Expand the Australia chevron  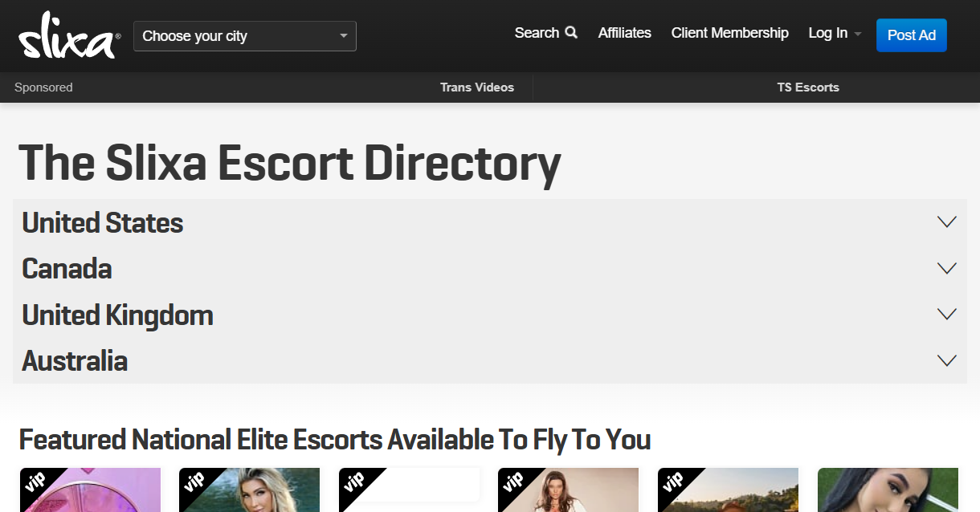[947, 360]
